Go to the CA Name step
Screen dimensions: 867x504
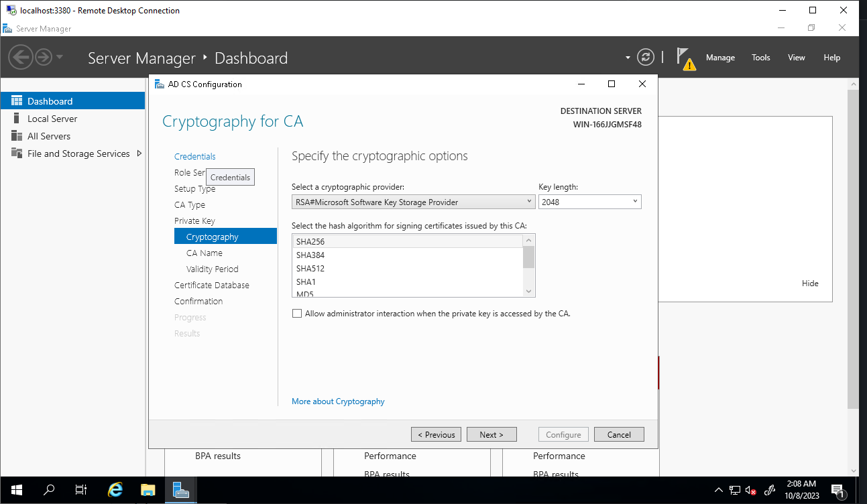204,253
